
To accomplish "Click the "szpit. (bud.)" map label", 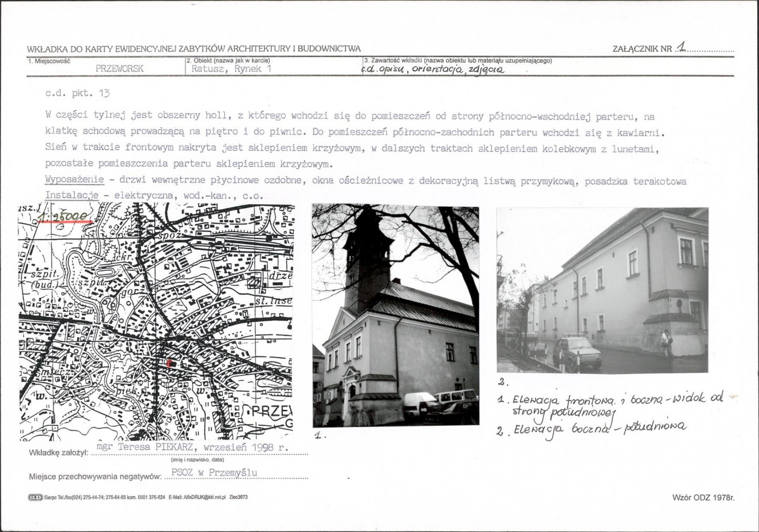I will 44,279.
